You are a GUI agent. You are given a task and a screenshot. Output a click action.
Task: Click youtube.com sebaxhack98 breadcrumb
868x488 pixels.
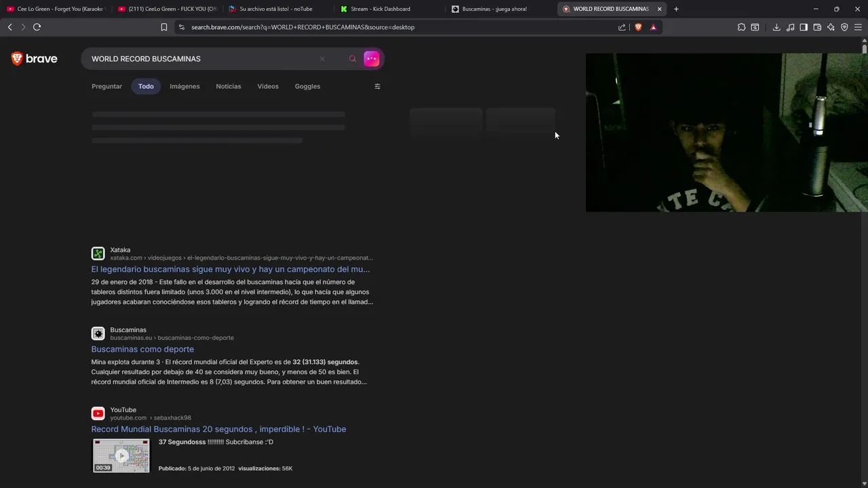click(151, 418)
